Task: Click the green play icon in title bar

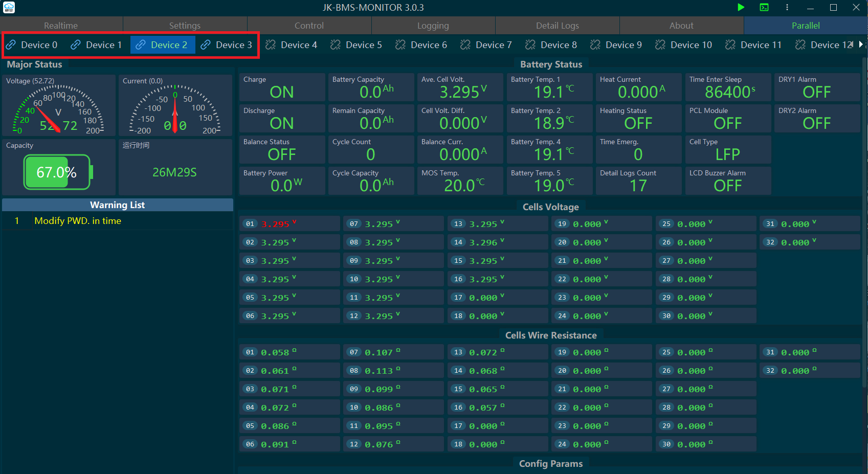Action: [x=741, y=7]
